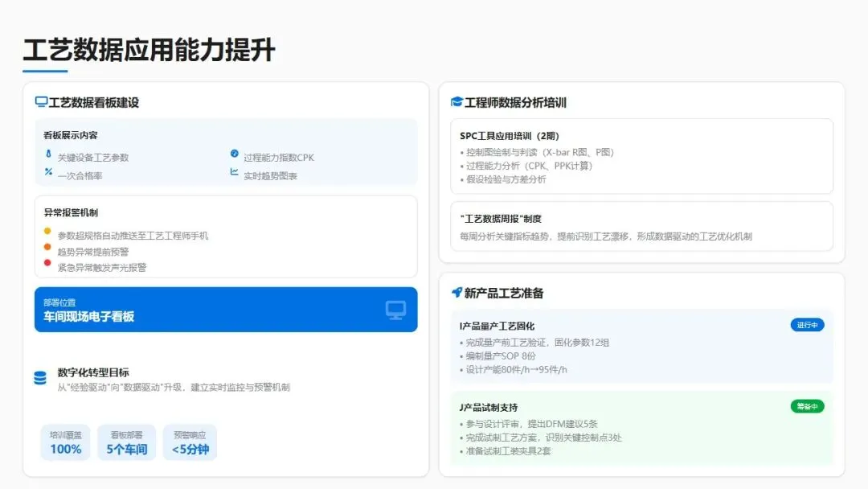Click the line 趋势异常提前预警
868x489 pixels.
(93, 252)
